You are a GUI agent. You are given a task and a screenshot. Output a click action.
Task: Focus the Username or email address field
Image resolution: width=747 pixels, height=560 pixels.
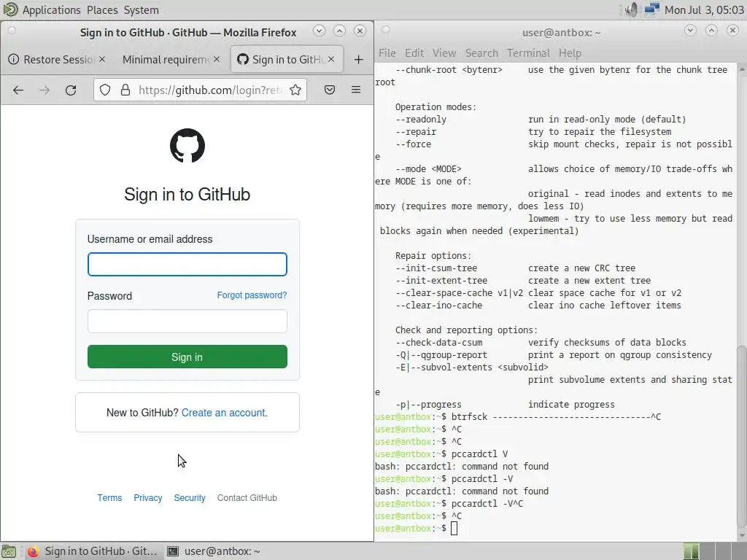pos(187,264)
